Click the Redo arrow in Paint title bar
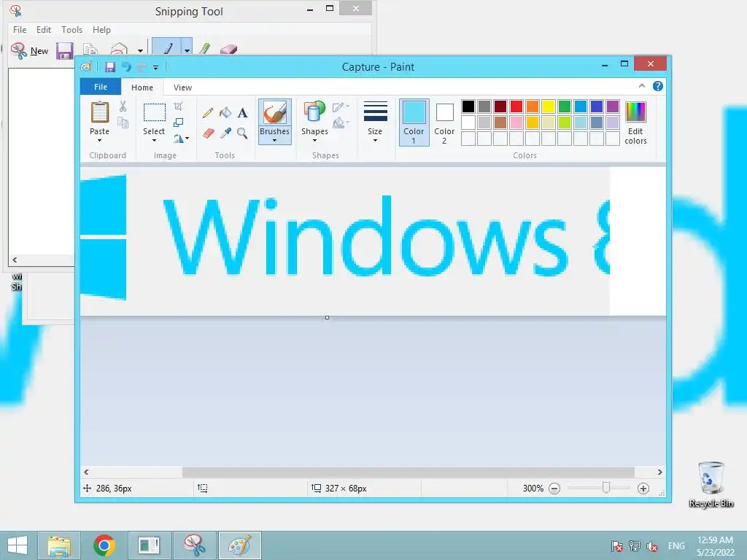Screen dimensions: 747x560 coord(142,67)
